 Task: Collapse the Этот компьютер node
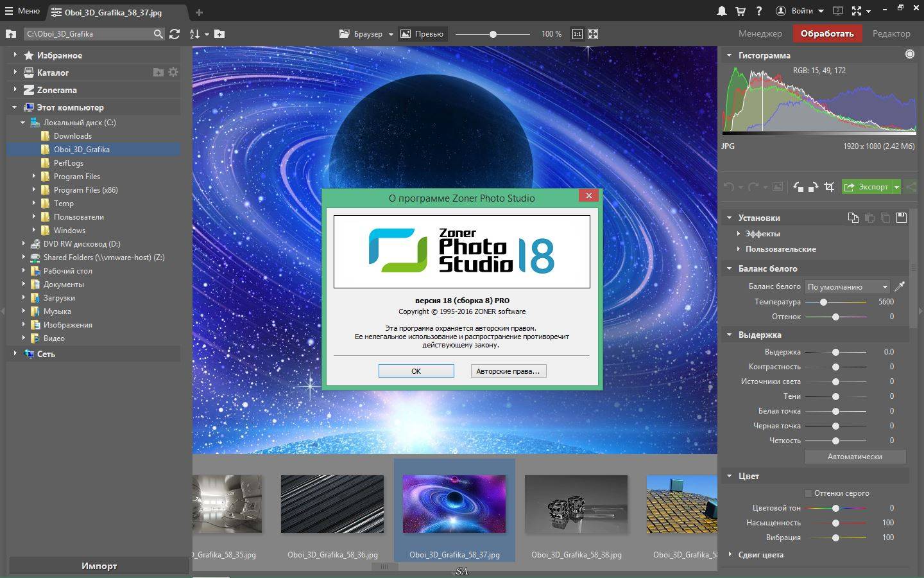pyautogui.click(x=15, y=107)
